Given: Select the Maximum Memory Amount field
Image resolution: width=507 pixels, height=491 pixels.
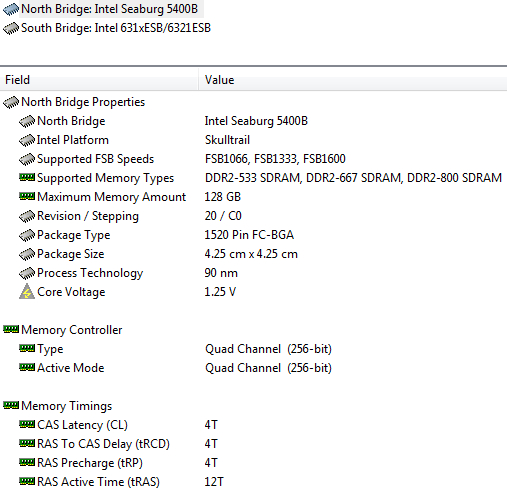Looking at the screenshot, I should click(111, 197).
